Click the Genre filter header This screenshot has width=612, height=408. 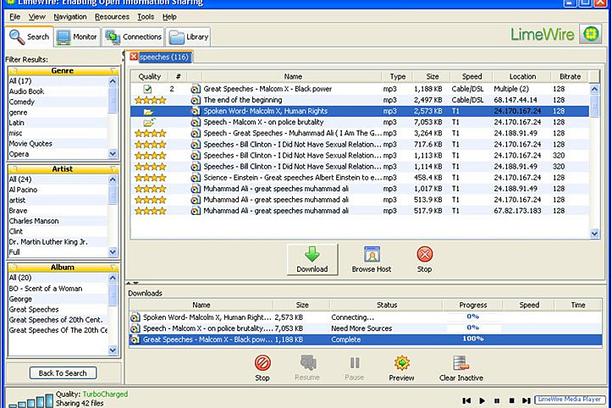63,71
